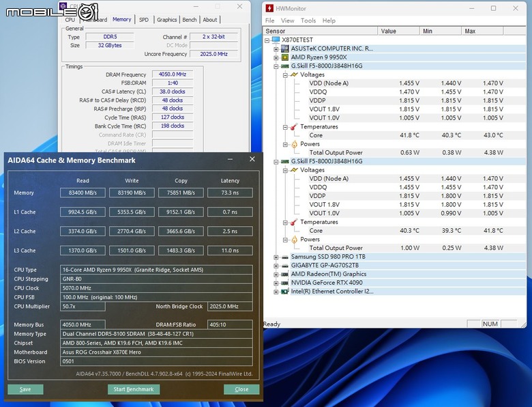This screenshot has height=407, width=532.
Task: Click the AMD Radeon Graphics card icon
Action: click(x=285, y=274)
